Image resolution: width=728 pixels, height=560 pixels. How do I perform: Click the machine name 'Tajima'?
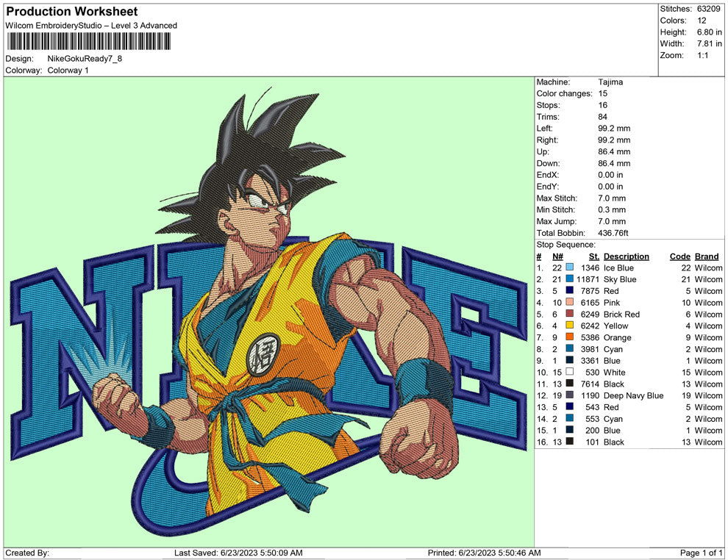click(x=610, y=82)
